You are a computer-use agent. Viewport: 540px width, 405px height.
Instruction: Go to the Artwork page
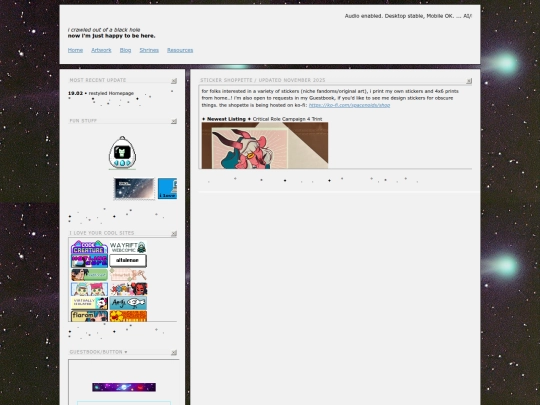pos(101,50)
